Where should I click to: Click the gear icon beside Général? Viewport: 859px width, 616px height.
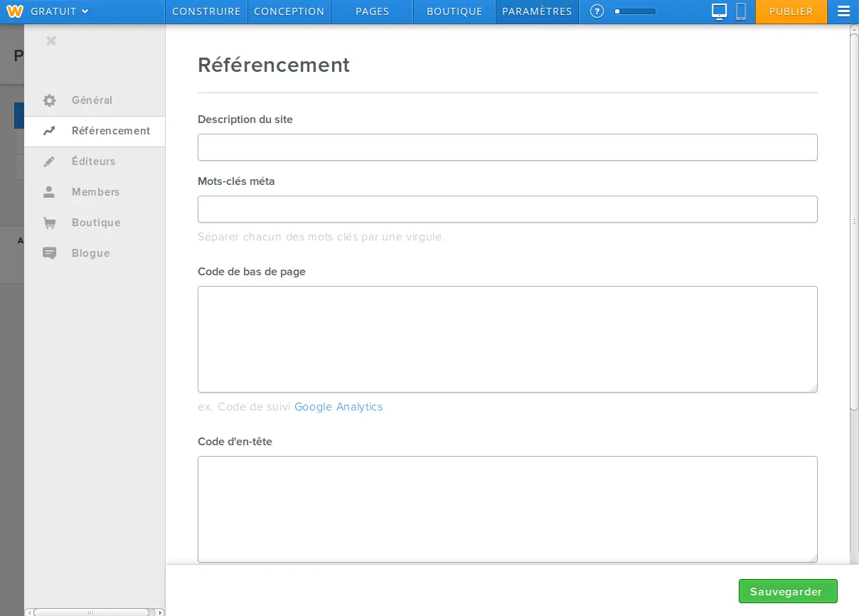point(49,100)
